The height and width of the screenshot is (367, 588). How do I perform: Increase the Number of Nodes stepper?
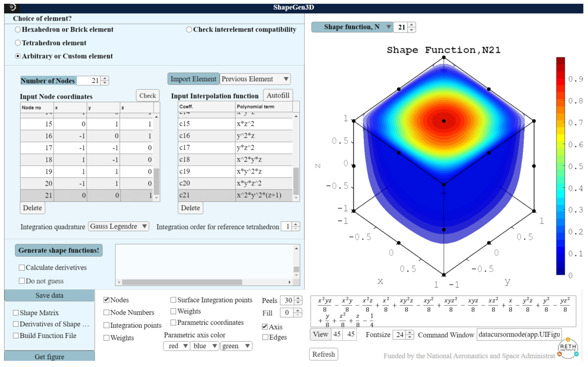105,78
